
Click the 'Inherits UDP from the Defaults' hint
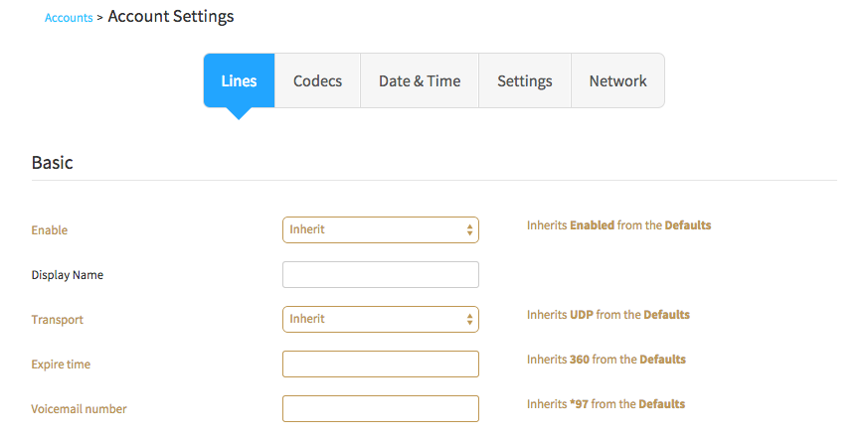click(x=608, y=315)
